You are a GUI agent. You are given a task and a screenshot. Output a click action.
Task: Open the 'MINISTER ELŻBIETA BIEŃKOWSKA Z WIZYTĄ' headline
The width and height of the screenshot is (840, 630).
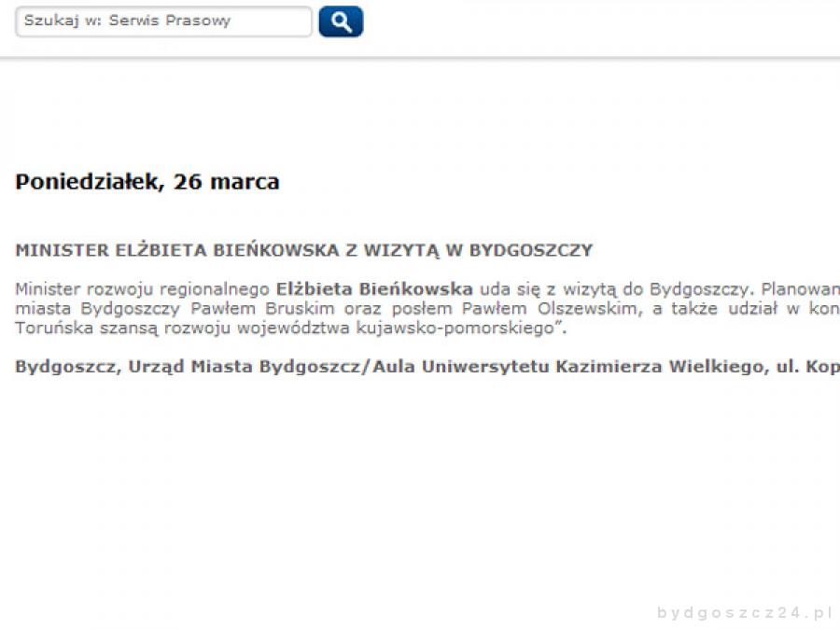pos(303,250)
